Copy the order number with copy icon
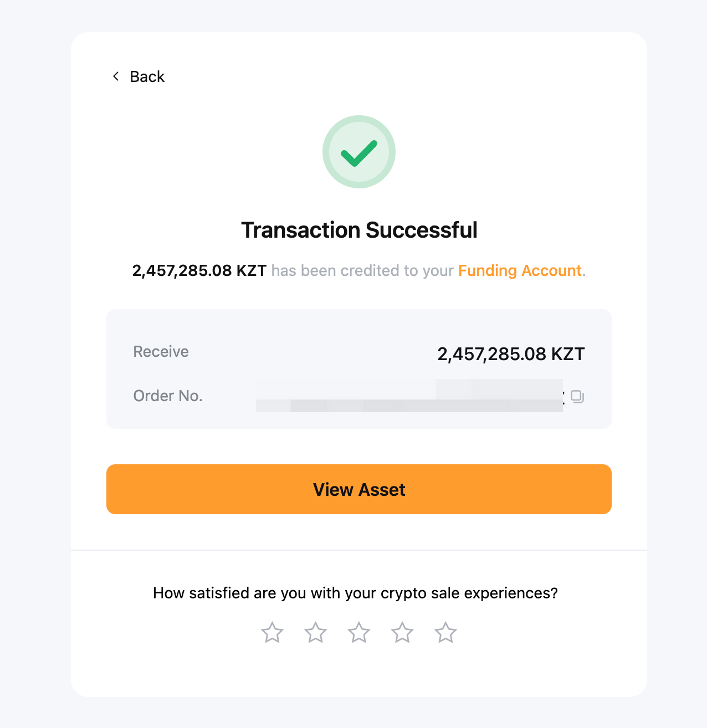Screen dimensions: 707x728 click(x=577, y=397)
